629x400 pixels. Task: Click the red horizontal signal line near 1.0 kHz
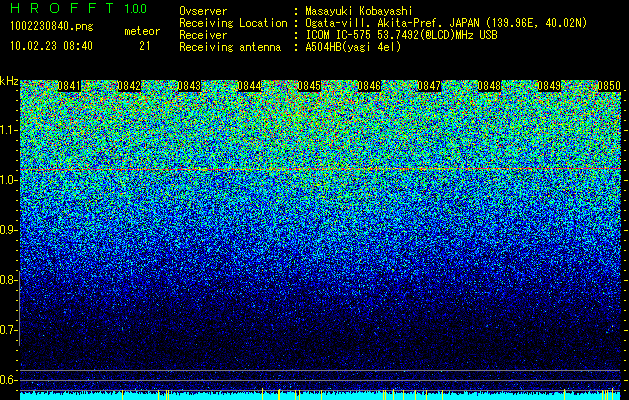coord(321,170)
